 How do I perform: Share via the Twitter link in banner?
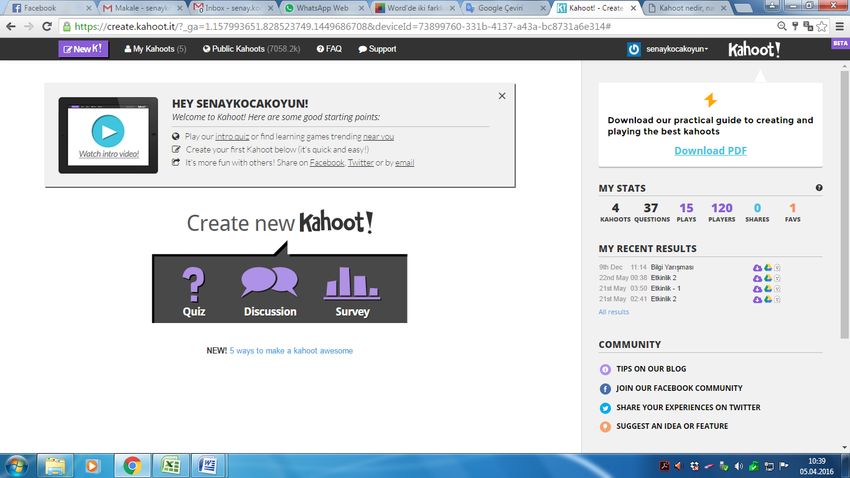tap(360, 163)
